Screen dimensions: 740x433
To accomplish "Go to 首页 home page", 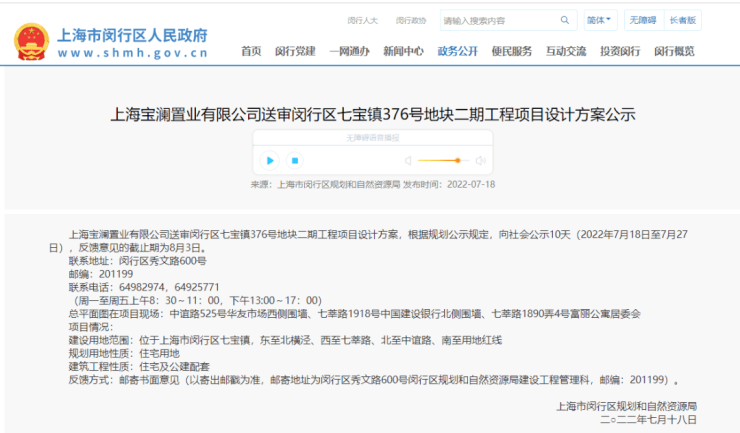I will pyautogui.click(x=251, y=51).
